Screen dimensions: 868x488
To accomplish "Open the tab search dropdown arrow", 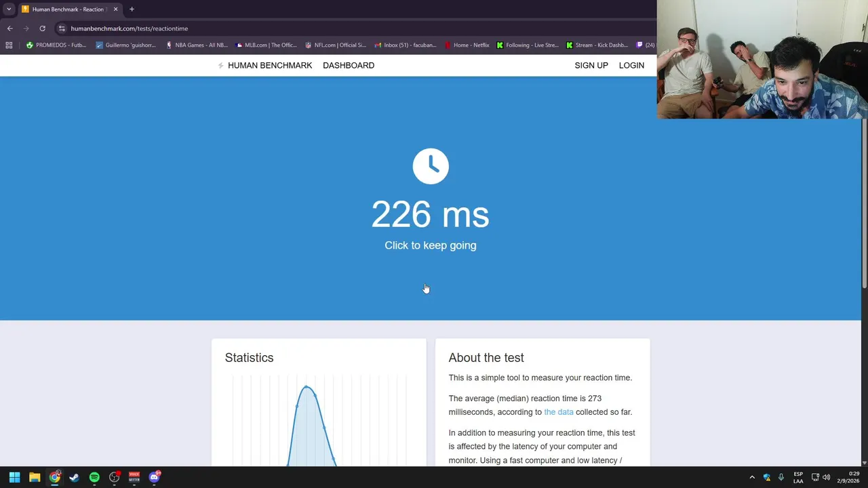I will [x=9, y=9].
